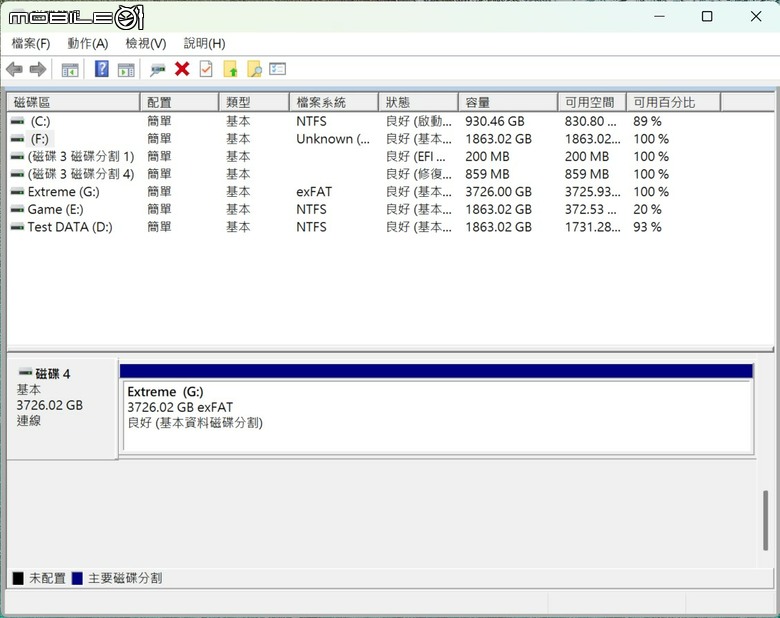Viewport: 780px width, 618px height.
Task: Click the checkmark properties toolbar icon
Action: tap(206, 69)
